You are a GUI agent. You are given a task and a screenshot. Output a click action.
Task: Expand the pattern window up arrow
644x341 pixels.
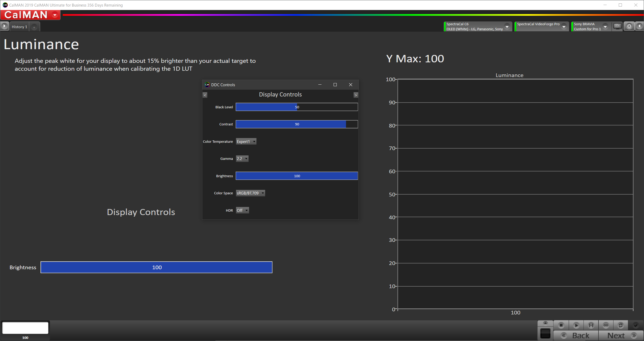[x=545, y=323]
